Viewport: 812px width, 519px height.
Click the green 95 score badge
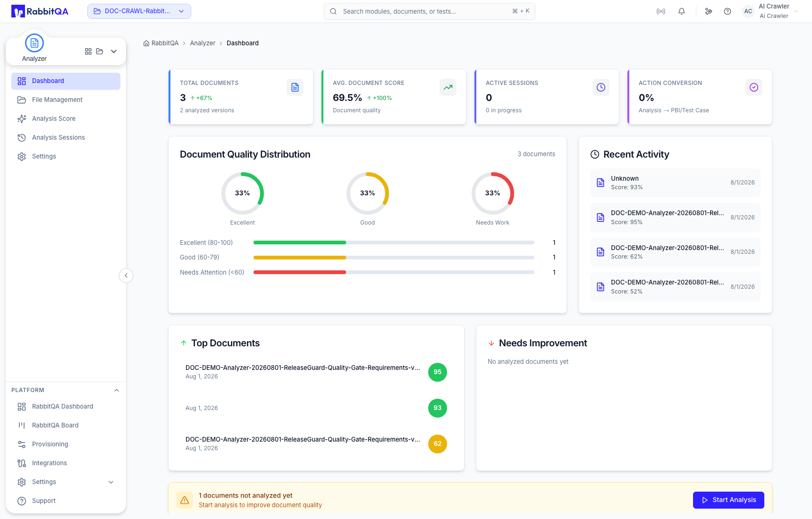(x=438, y=372)
